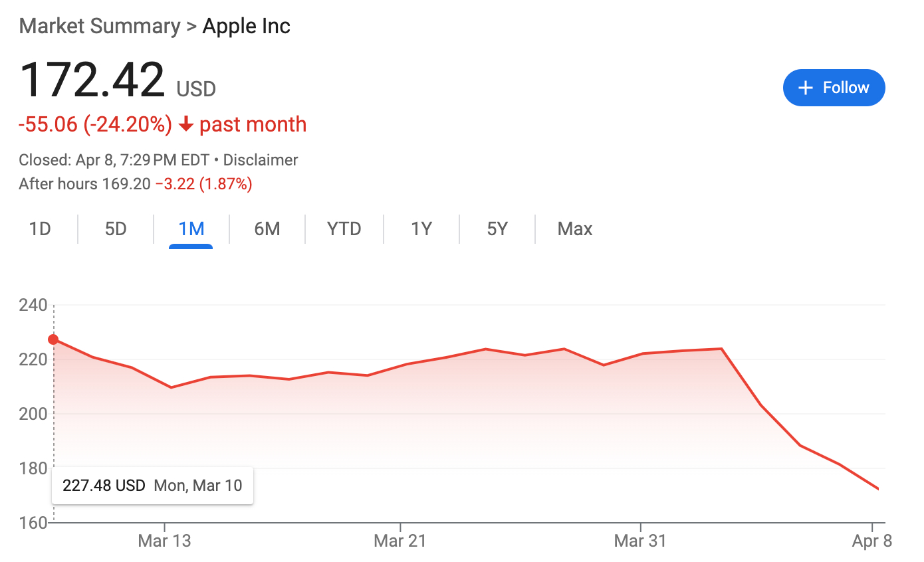Open the Disclaimer link
Screen dimensions: 924x562
coord(261,160)
